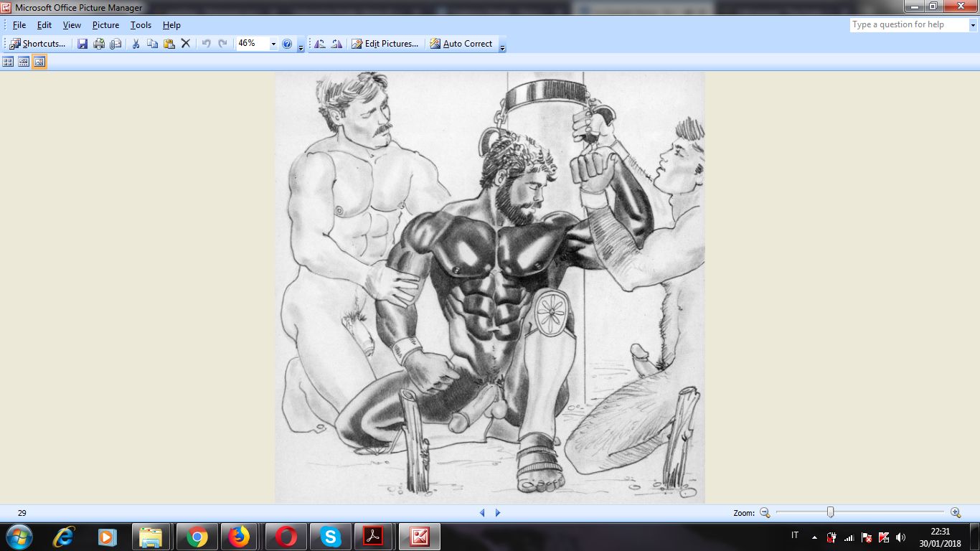Click the Show desktop strip
Viewport: 980px width, 551px height.
point(975,537)
